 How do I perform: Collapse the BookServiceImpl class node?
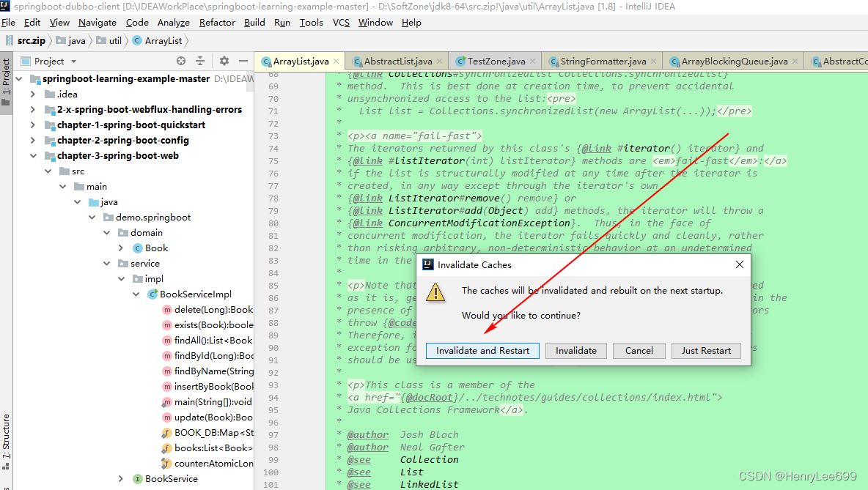(x=136, y=294)
